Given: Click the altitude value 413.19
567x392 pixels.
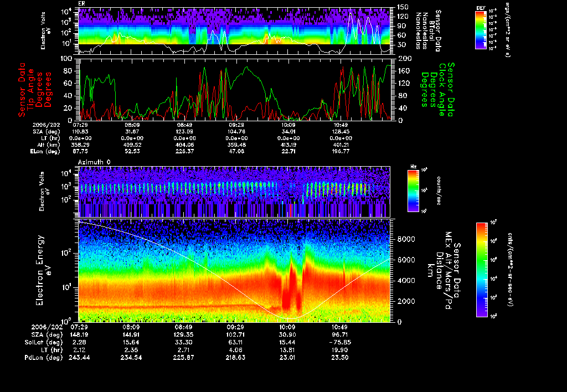Looking at the screenshot, I should [288, 145].
